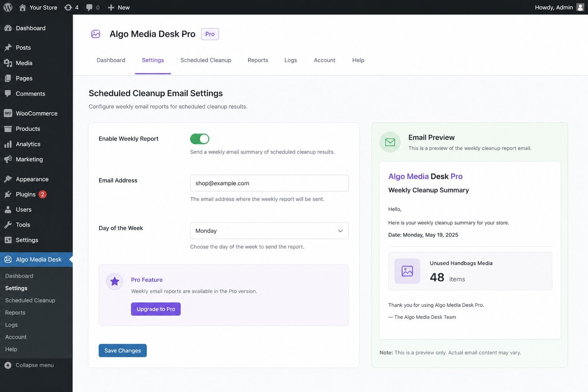Click the Email Address input field
The width and height of the screenshot is (588, 392).
coord(269,183)
